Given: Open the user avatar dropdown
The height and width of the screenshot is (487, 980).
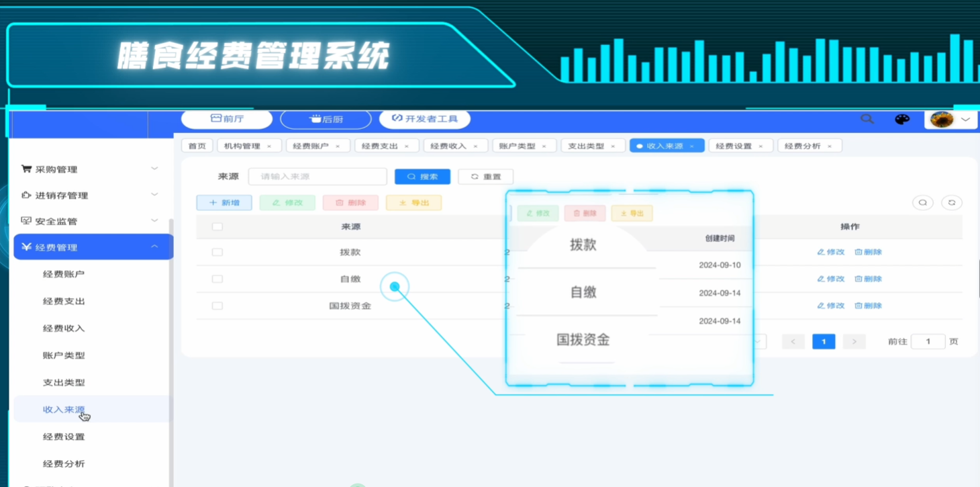Looking at the screenshot, I should point(950,120).
